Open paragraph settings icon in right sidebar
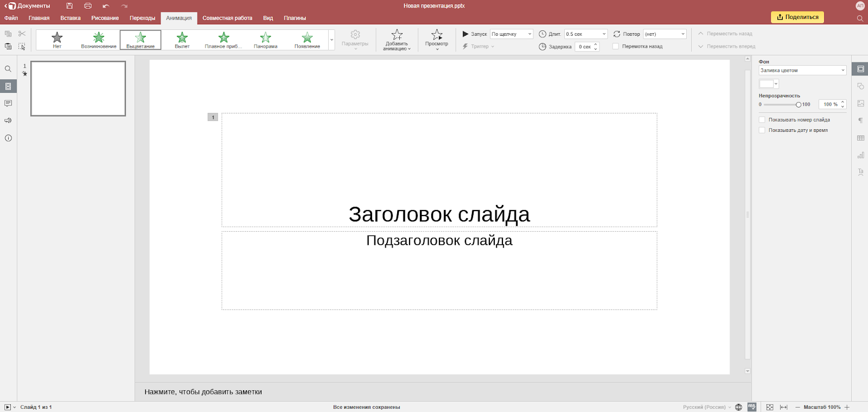 pos(860,121)
